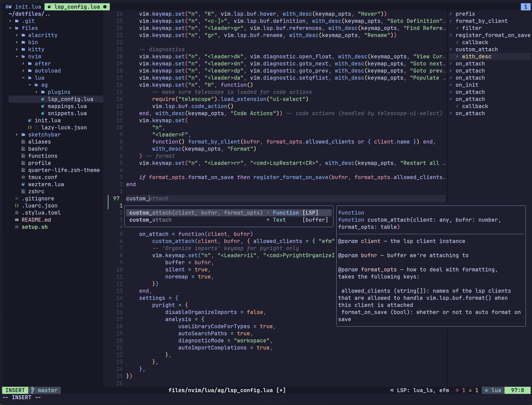
Task: Click the 97:8 cursor position indicator
Action: tap(517, 390)
